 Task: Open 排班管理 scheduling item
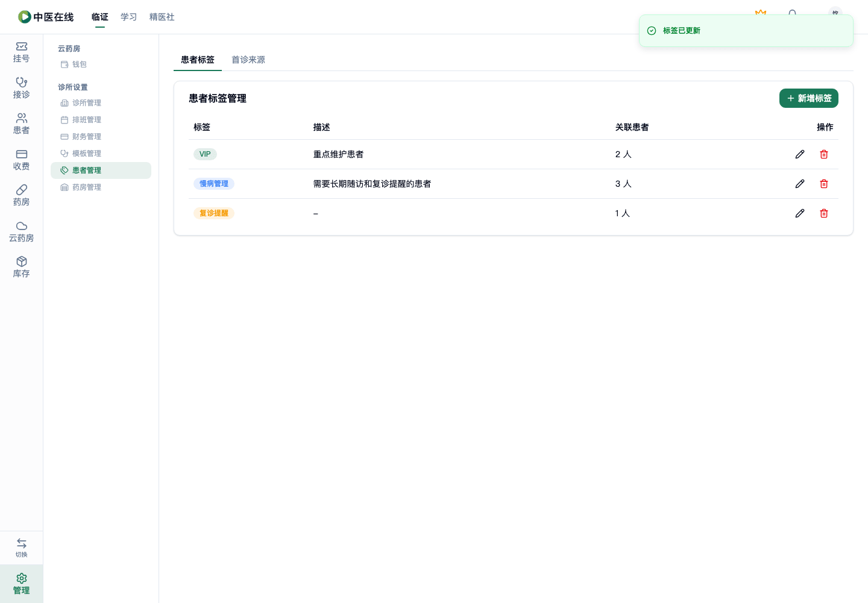(x=101, y=120)
